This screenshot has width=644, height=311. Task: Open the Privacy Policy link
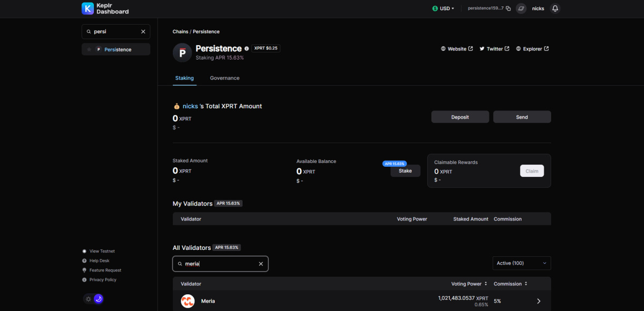103,280
